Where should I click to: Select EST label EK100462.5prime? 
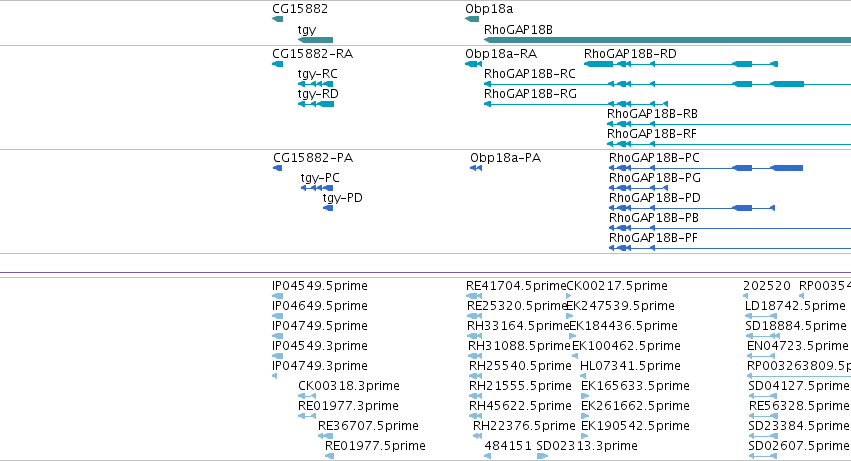pos(626,346)
